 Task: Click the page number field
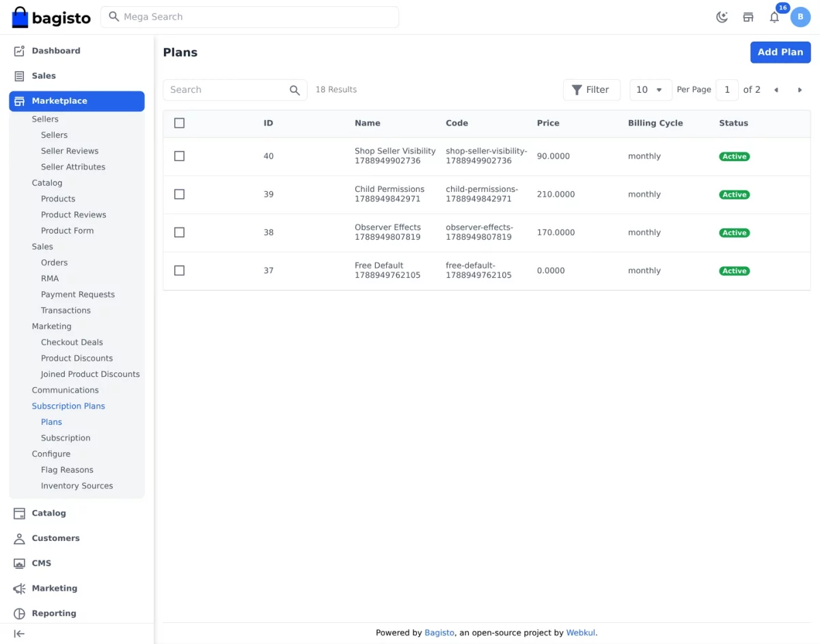727,90
